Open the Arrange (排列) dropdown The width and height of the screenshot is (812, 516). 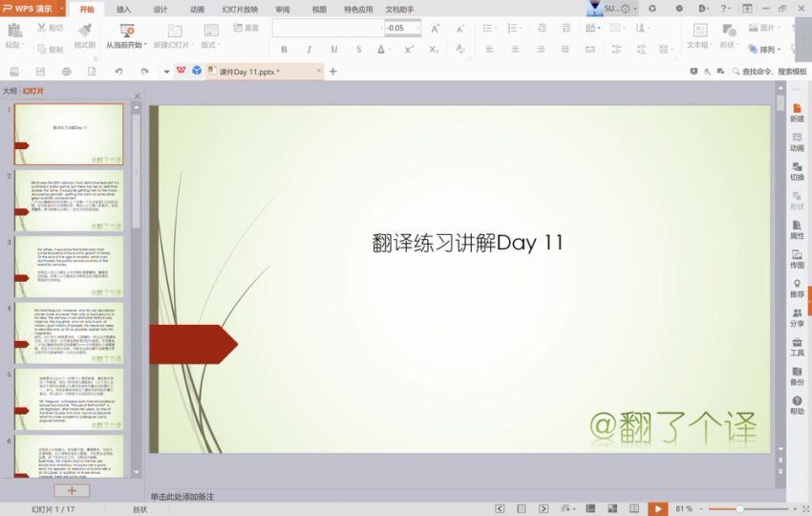point(764,50)
